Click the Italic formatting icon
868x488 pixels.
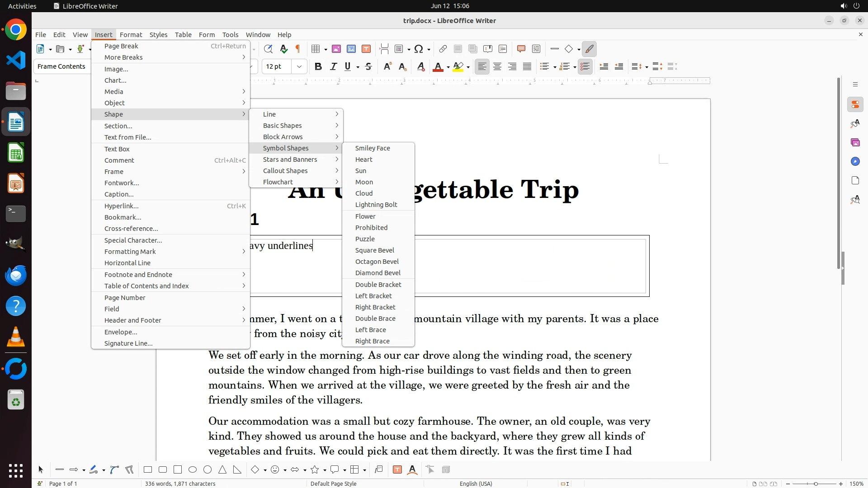(333, 67)
